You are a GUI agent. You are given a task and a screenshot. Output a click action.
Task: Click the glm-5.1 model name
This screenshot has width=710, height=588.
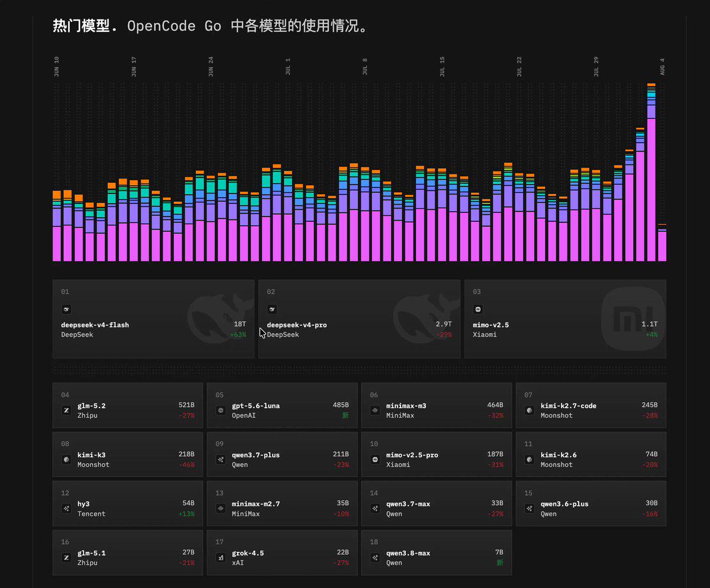coord(91,553)
